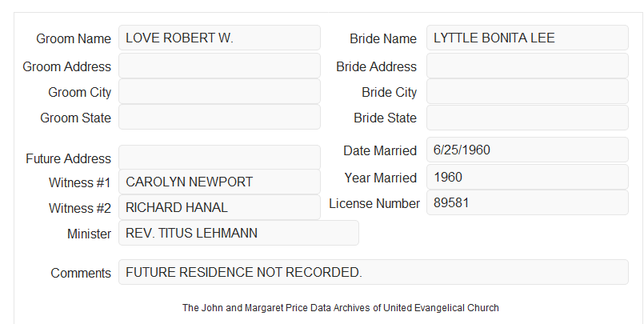Click the Bride State field
This screenshot has width=644, height=324.
(527, 118)
